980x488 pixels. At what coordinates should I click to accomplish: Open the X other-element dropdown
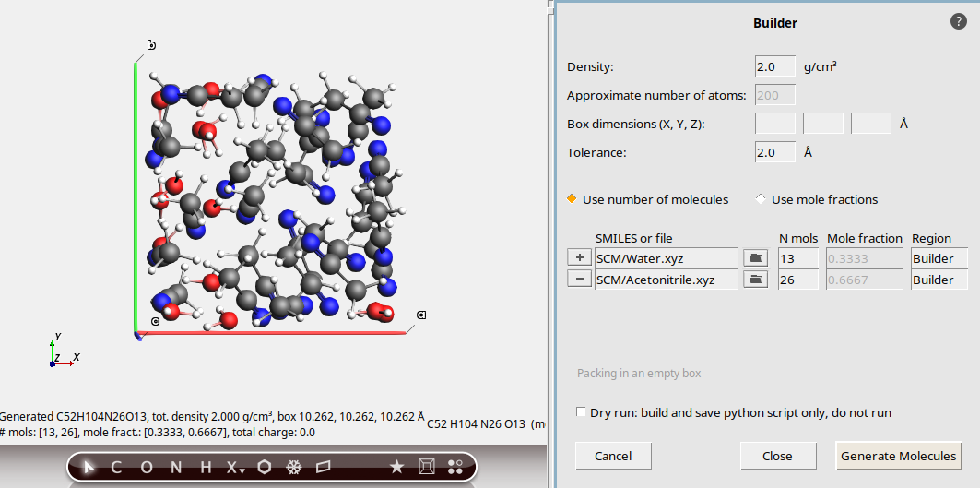[235, 468]
